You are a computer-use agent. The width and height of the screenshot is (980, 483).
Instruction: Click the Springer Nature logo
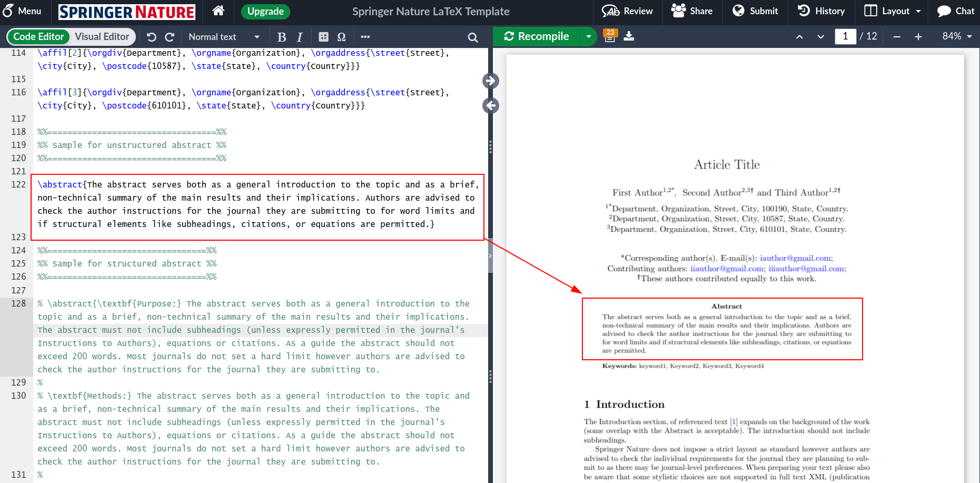[126, 12]
